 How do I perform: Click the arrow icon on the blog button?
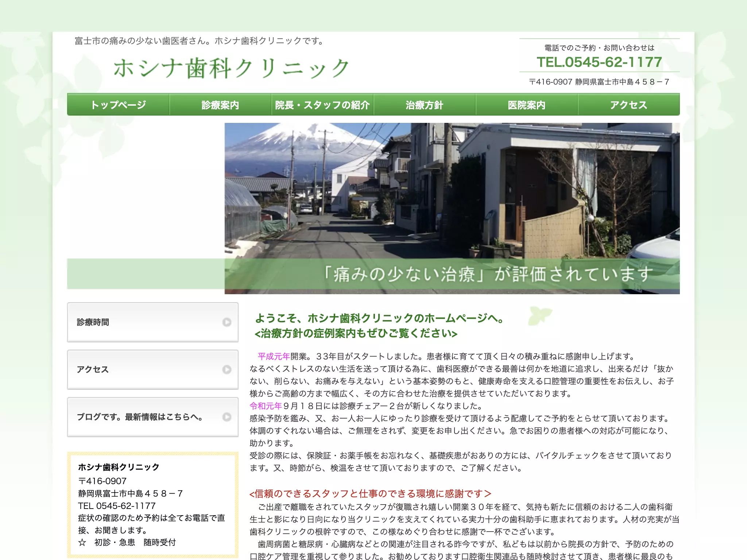click(227, 417)
